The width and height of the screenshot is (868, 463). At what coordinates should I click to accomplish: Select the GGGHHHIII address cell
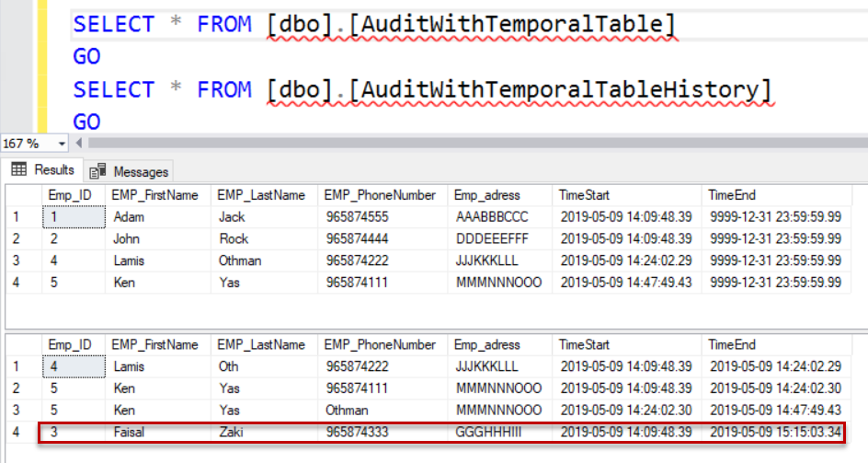pyautogui.click(x=487, y=432)
